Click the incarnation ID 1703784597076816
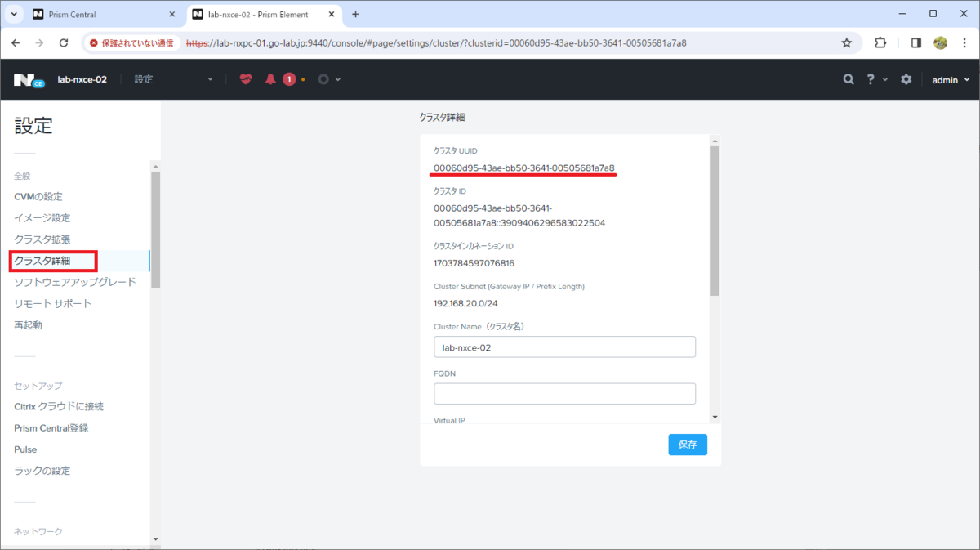Image resolution: width=980 pixels, height=550 pixels. click(x=474, y=262)
